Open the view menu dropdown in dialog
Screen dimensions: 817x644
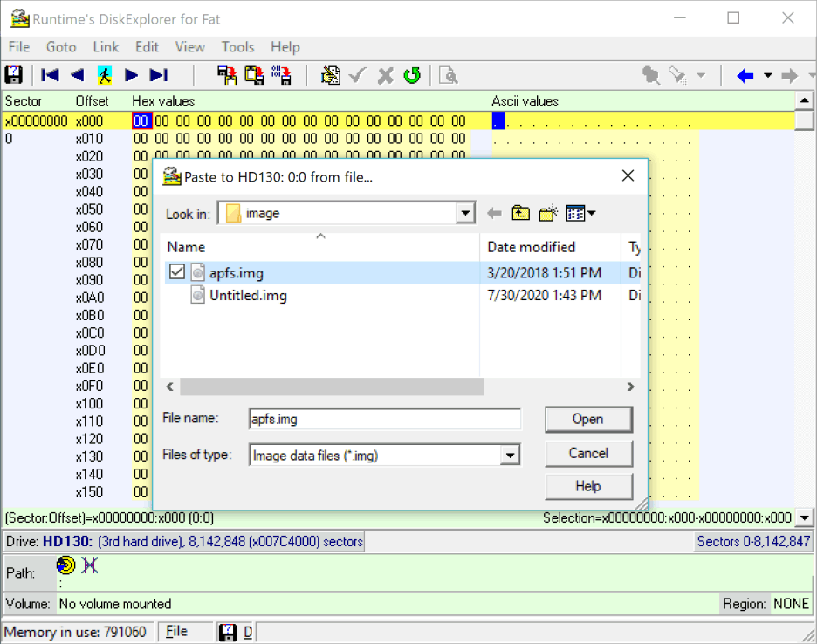580,213
